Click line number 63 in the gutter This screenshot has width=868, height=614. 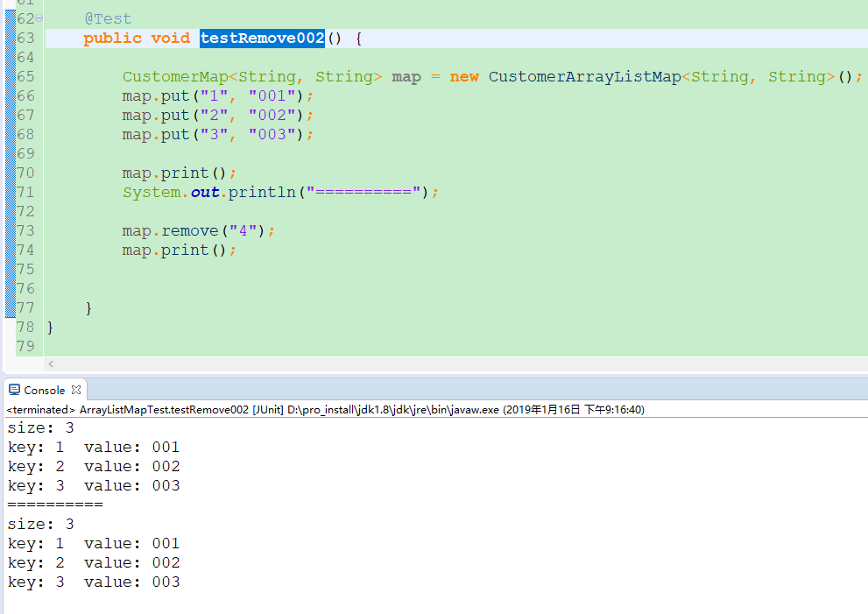tap(25, 39)
